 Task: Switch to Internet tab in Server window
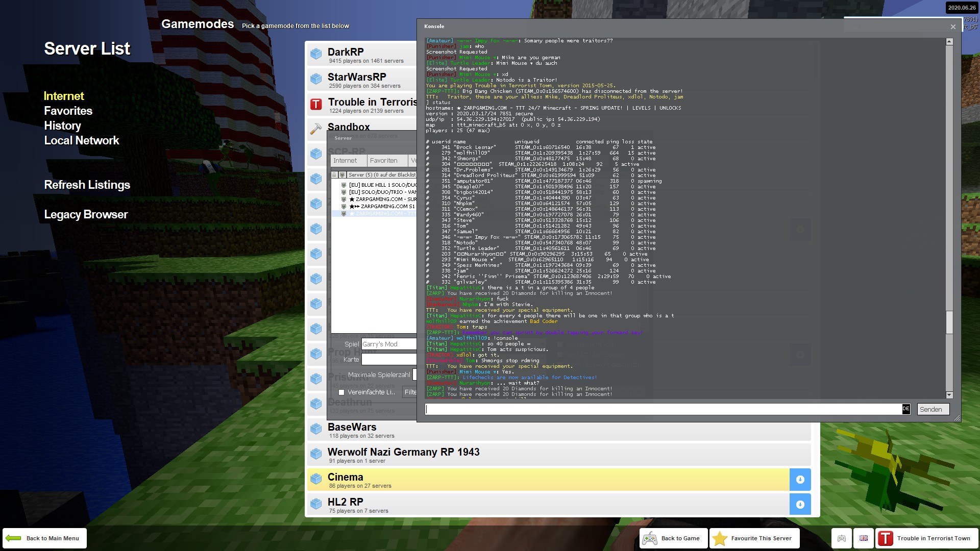(348, 161)
